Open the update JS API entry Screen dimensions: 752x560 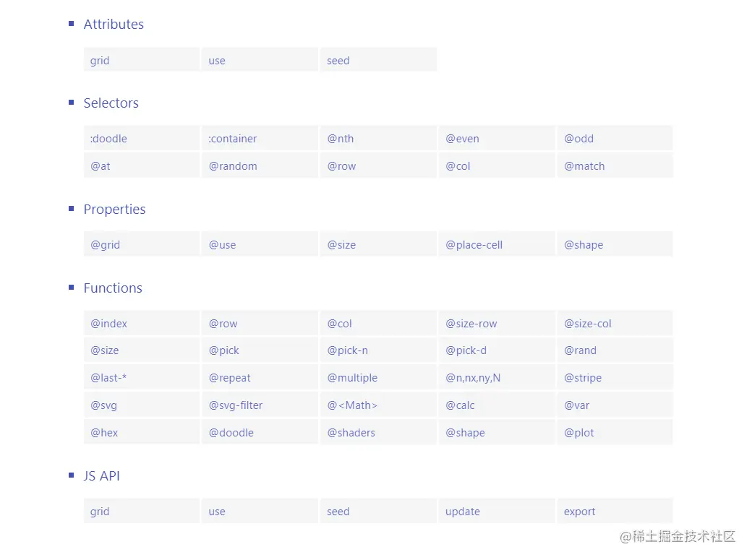point(497,511)
